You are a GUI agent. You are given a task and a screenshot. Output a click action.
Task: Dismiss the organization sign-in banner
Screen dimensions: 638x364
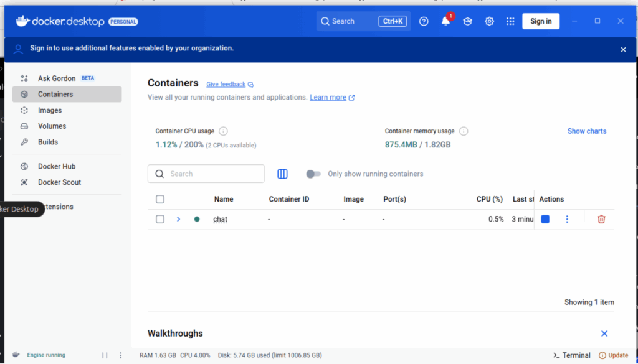[623, 50]
